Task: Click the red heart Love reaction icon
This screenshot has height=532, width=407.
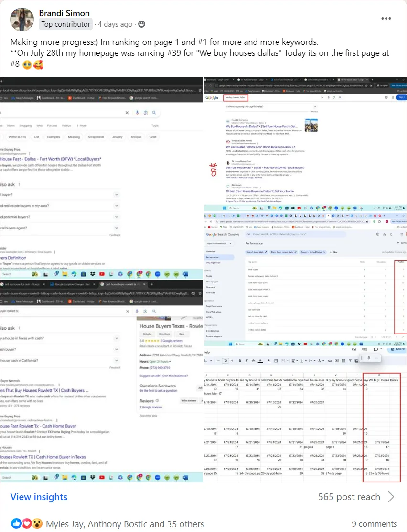Action: 27,523
